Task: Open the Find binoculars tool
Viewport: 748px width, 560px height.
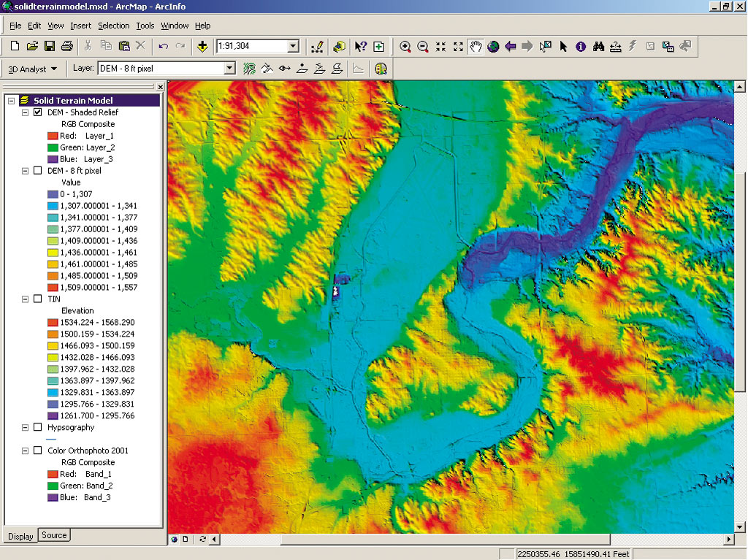Action: 598,47
